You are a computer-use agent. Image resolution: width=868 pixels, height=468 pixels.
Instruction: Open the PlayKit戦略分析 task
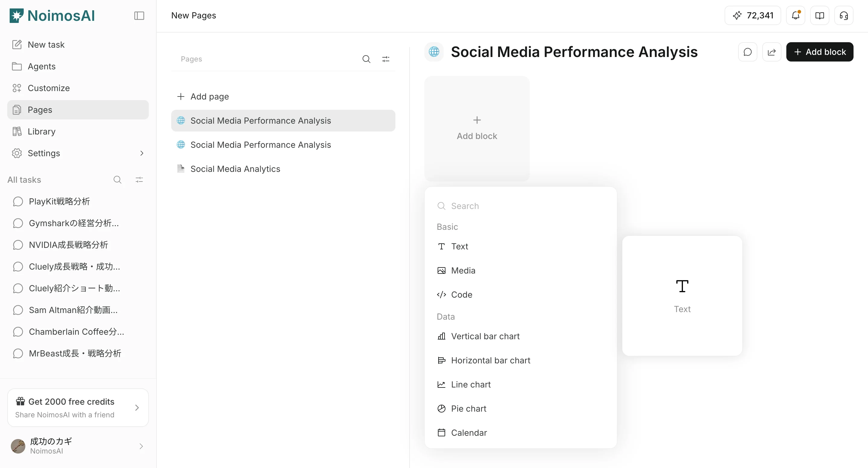78,201
